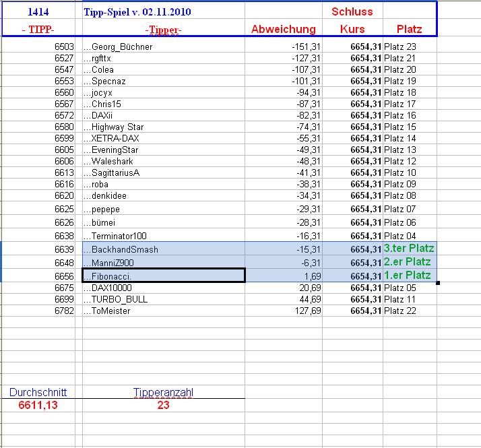Select the jocyx cell
Viewport: 481px width, 448px height.
pyautogui.click(x=164, y=92)
